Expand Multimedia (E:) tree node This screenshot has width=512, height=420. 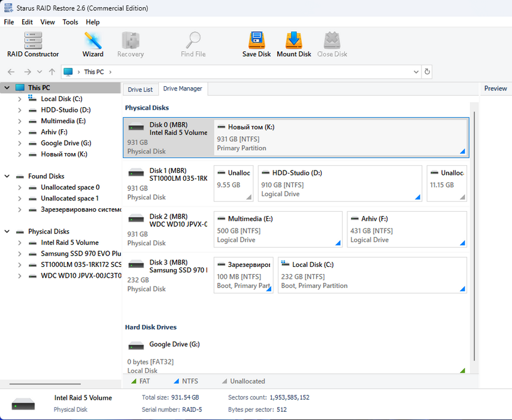pos(20,121)
